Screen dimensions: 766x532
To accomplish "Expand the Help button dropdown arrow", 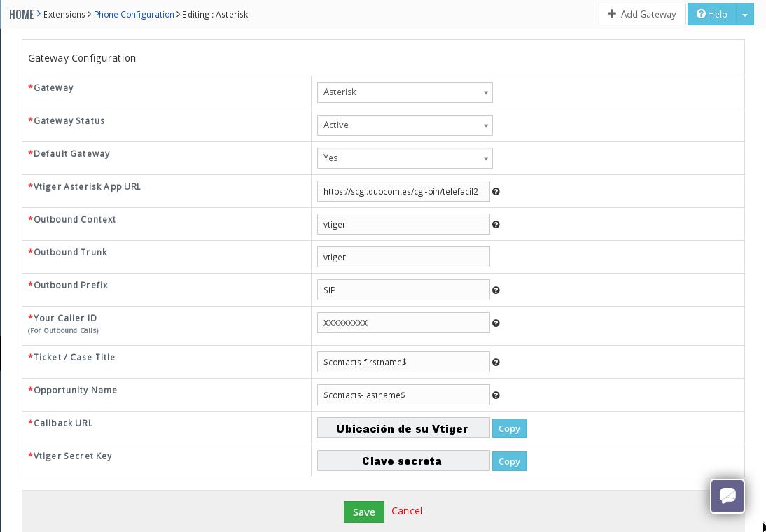I will 745,15.
